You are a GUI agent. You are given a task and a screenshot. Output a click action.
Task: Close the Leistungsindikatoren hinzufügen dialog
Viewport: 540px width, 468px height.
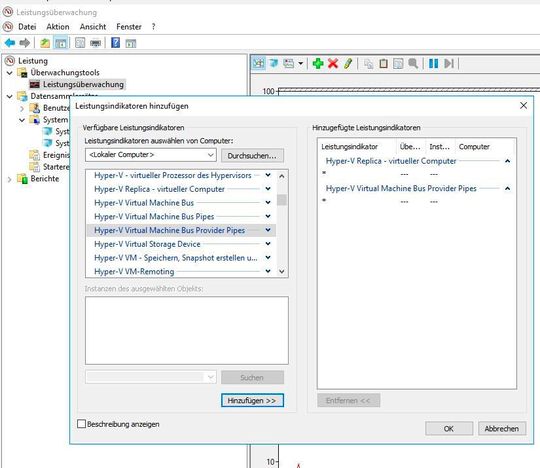(x=523, y=106)
